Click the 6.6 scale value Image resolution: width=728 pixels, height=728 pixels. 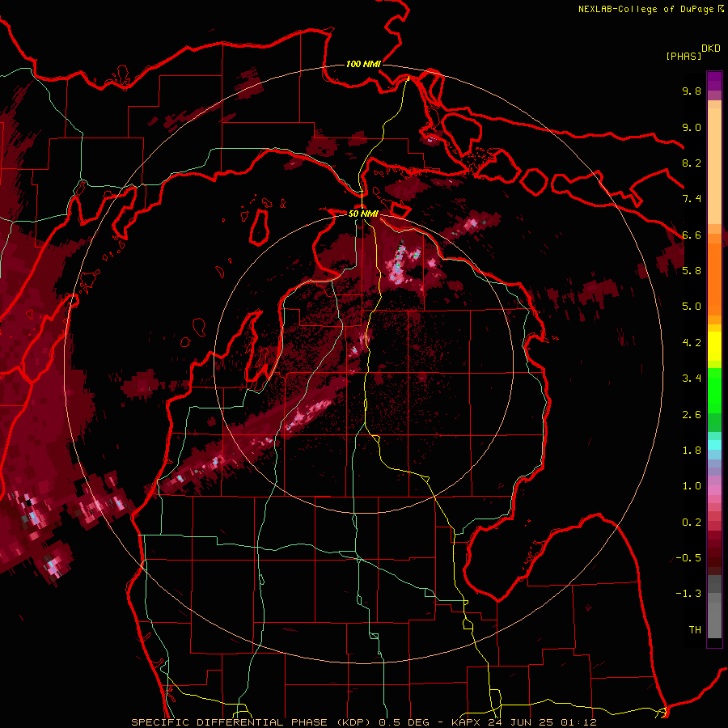(692, 235)
